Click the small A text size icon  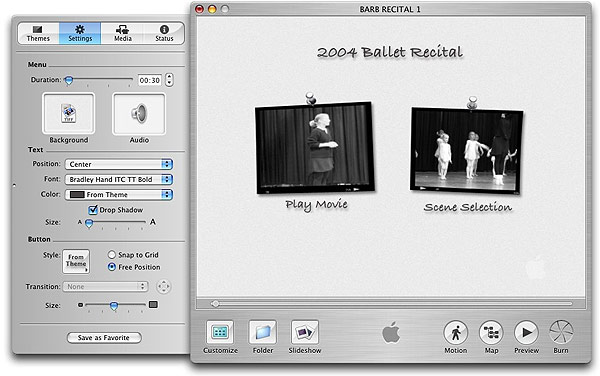pyautogui.click(x=80, y=222)
